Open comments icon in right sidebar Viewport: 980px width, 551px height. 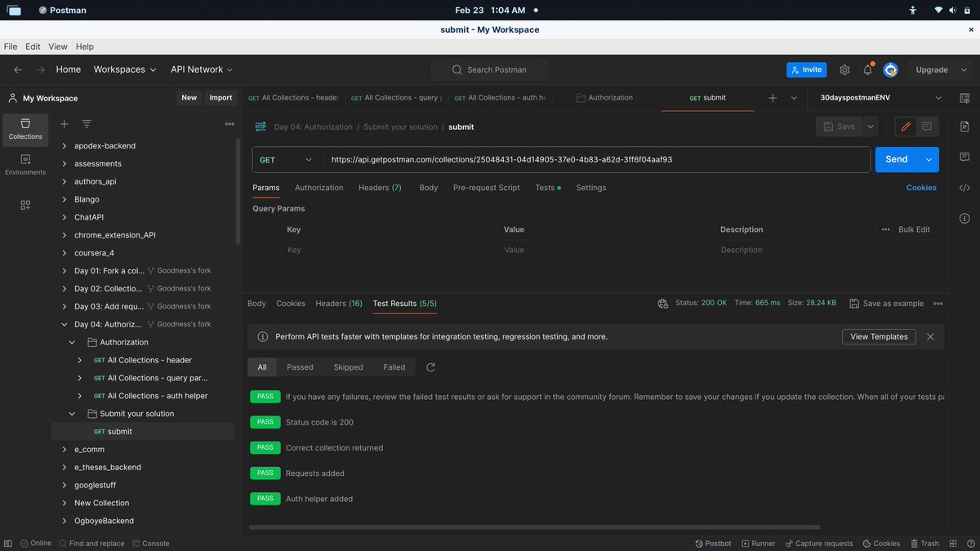(964, 157)
